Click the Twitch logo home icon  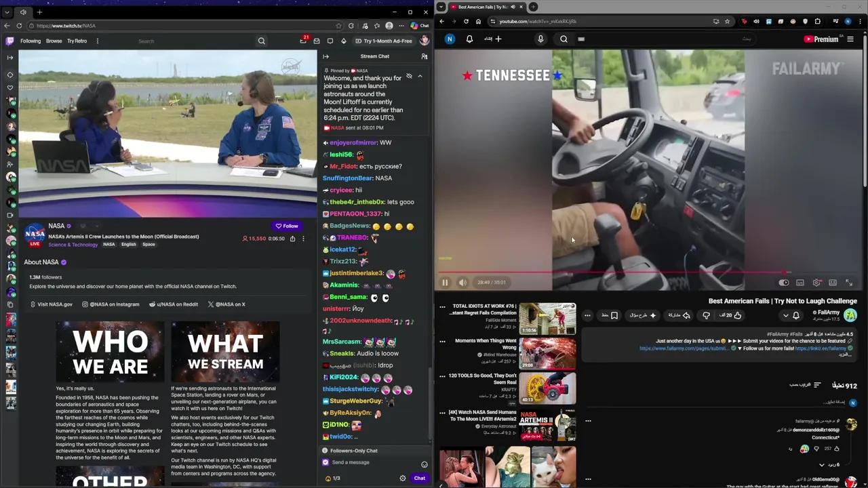coord(9,41)
